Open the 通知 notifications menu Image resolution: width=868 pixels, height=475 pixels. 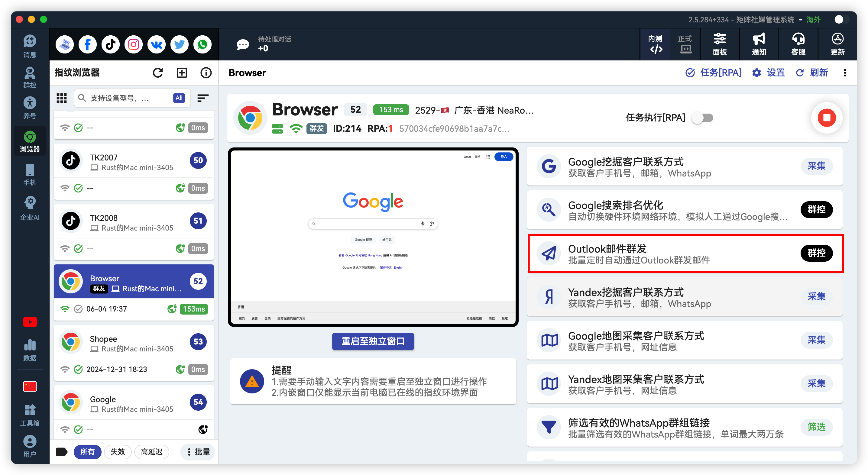click(759, 44)
